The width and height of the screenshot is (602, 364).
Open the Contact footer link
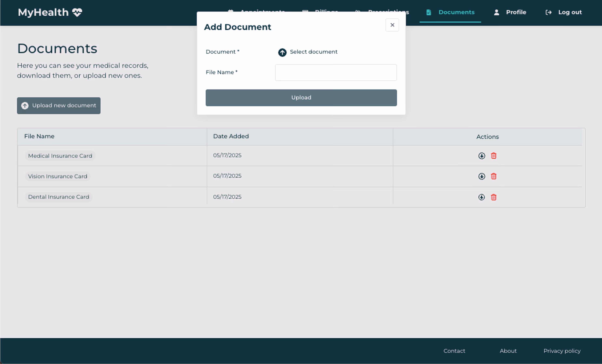(454, 351)
